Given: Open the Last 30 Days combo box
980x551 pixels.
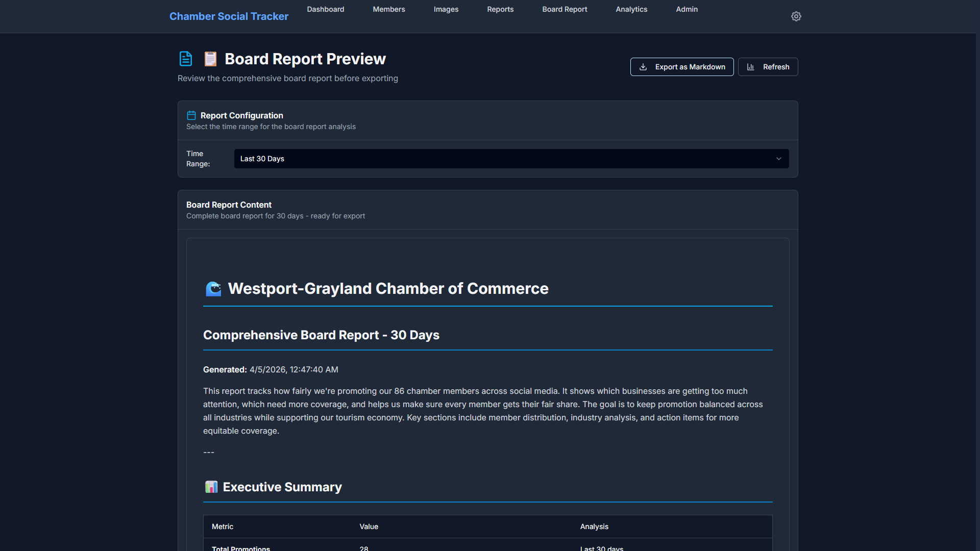Looking at the screenshot, I should point(511,159).
